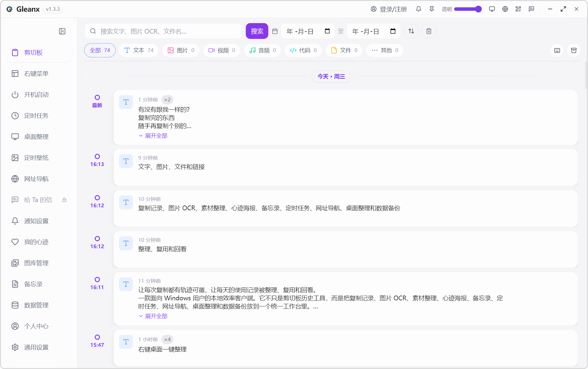This screenshot has width=588, height=369.
Task: Select the 文件 filter tab
Action: [344, 50]
